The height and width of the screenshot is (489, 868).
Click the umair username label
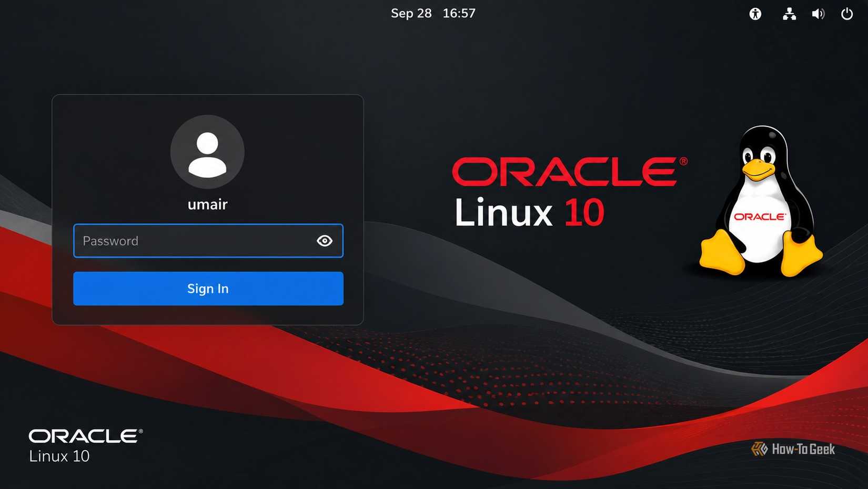pos(208,204)
